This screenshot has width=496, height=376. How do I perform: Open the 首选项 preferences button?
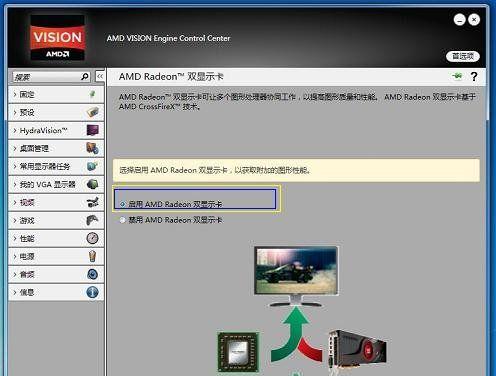pos(463,56)
